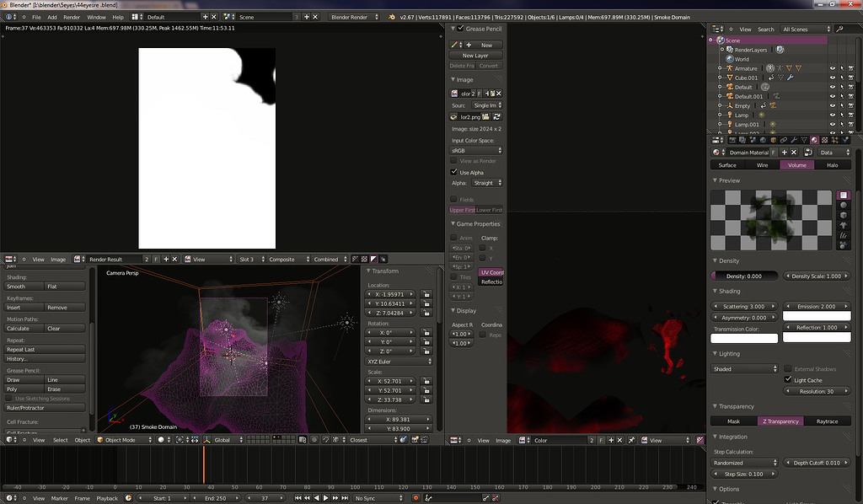Enable the Fields checkbox

[x=454, y=199]
